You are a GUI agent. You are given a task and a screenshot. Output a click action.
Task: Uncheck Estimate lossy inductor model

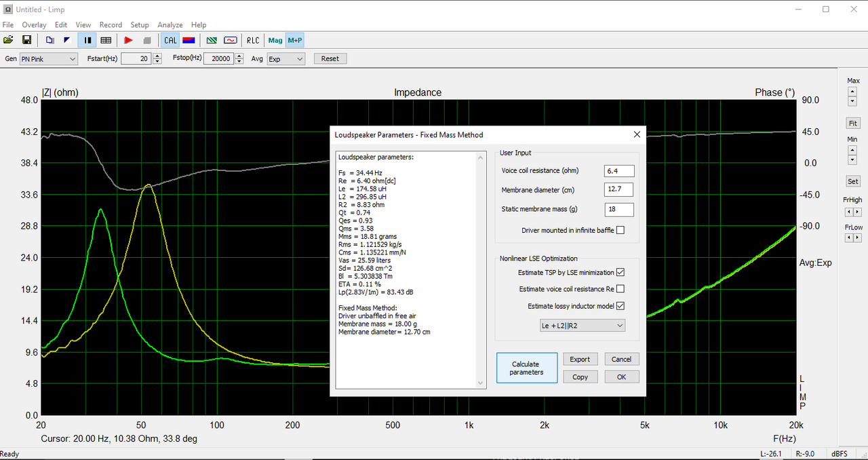tap(620, 306)
